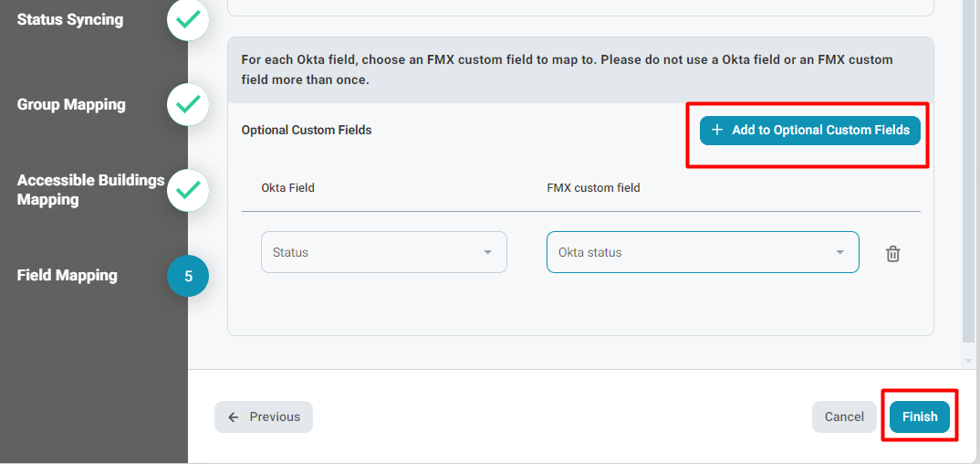Select the Field Mapping step label
This screenshot has width=980, height=464.
(67, 275)
